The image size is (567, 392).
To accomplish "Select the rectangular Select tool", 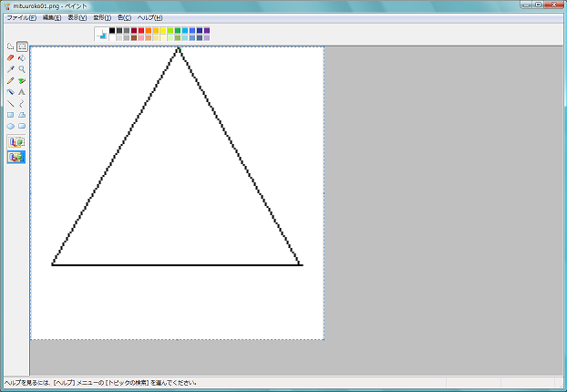I will pyautogui.click(x=22, y=46).
